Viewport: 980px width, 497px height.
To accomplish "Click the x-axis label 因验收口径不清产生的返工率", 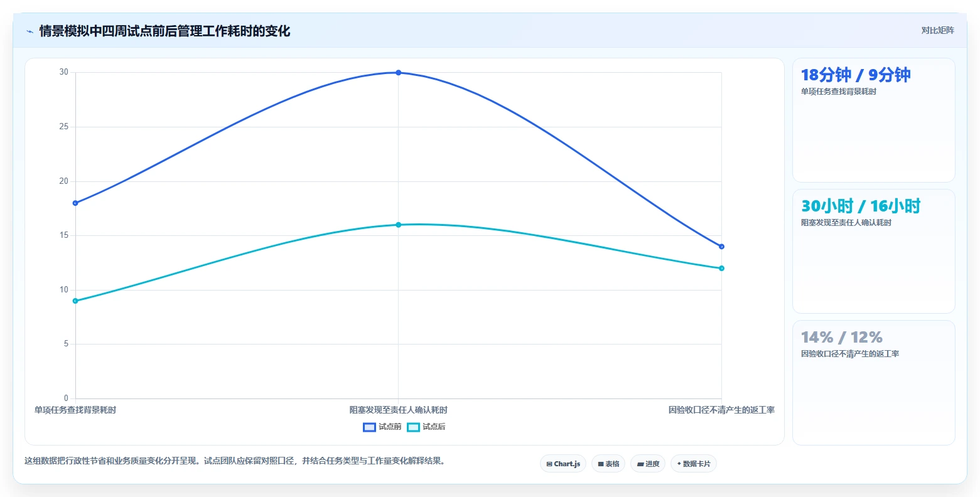I will (x=721, y=410).
